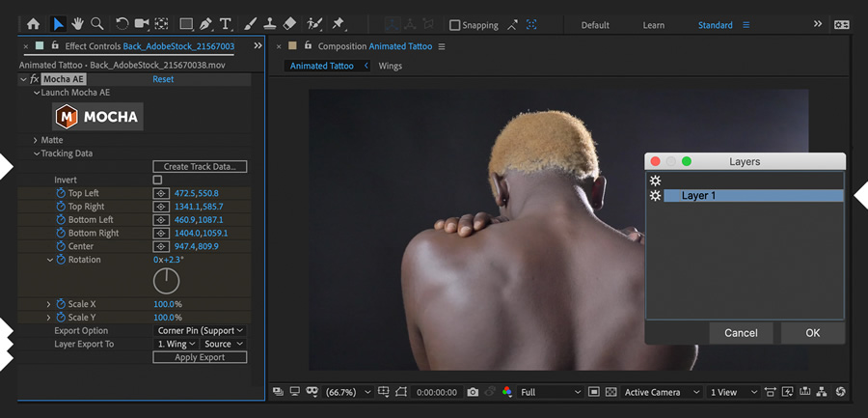
Task: Enable the Invert checkbox
Action: click(x=158, y=181)
